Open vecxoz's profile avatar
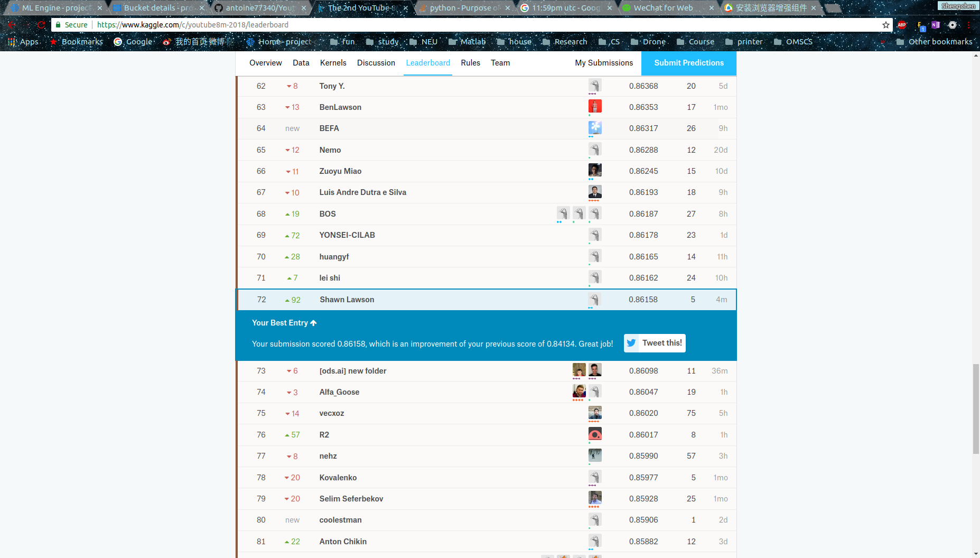This screenshot has height=558, width=980. 595,412
